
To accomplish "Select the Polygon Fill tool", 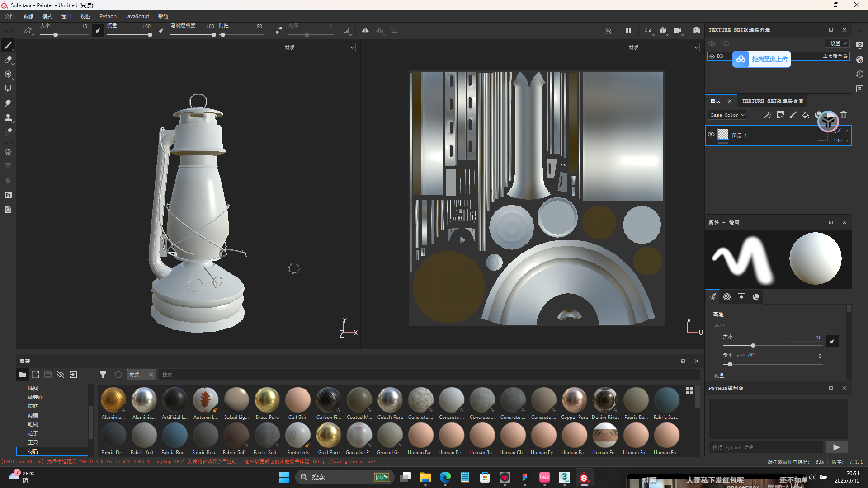I will [x=8, y=89].
